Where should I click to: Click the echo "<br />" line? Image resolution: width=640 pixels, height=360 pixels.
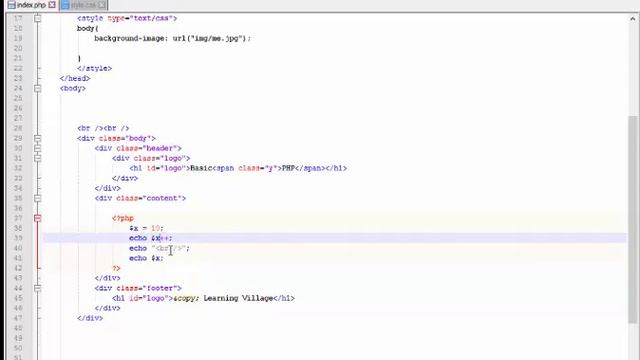(159, 248)
